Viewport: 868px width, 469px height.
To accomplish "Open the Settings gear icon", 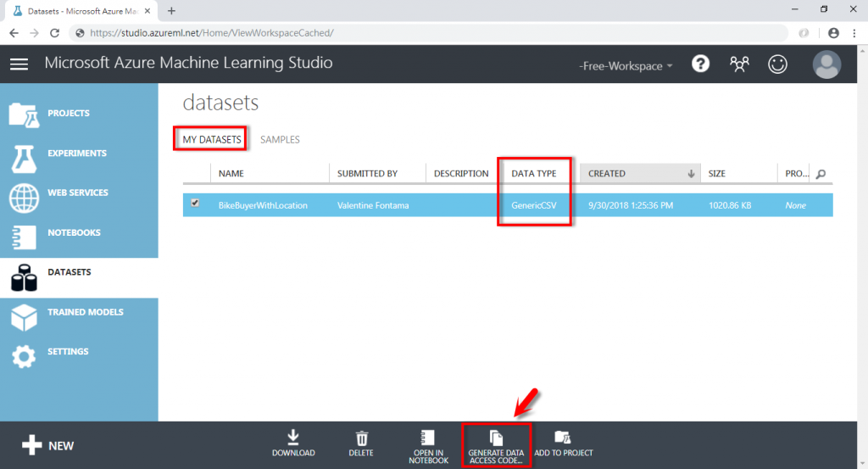I will tap(24, 356).
